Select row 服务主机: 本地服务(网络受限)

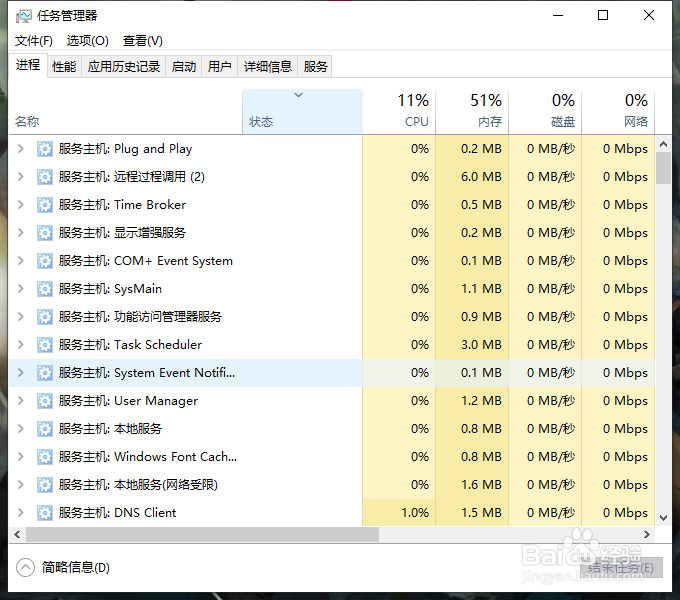tap(332, 485)
